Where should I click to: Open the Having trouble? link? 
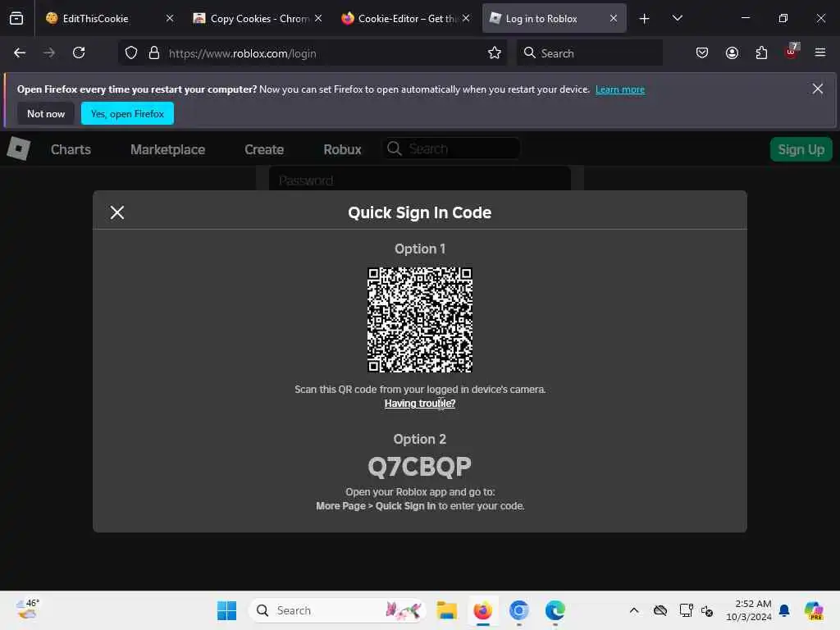(420, 404)
